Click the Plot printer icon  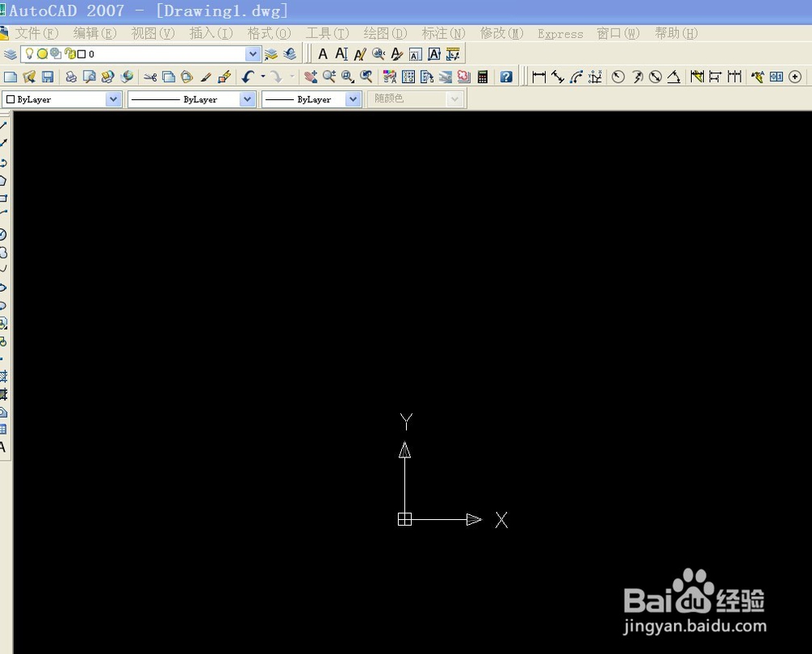[x=71, y=77]
